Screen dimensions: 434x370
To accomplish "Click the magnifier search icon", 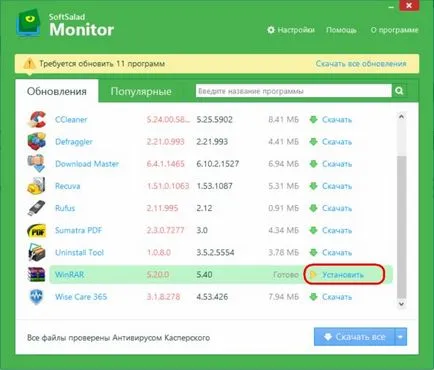I will click(x=399, y=91).
